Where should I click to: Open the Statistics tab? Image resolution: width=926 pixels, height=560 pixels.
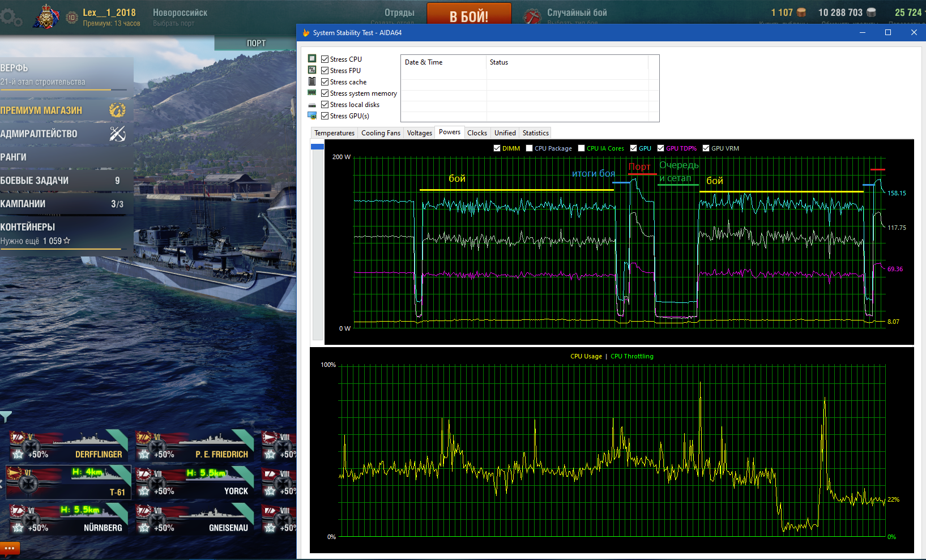[535, 133]
